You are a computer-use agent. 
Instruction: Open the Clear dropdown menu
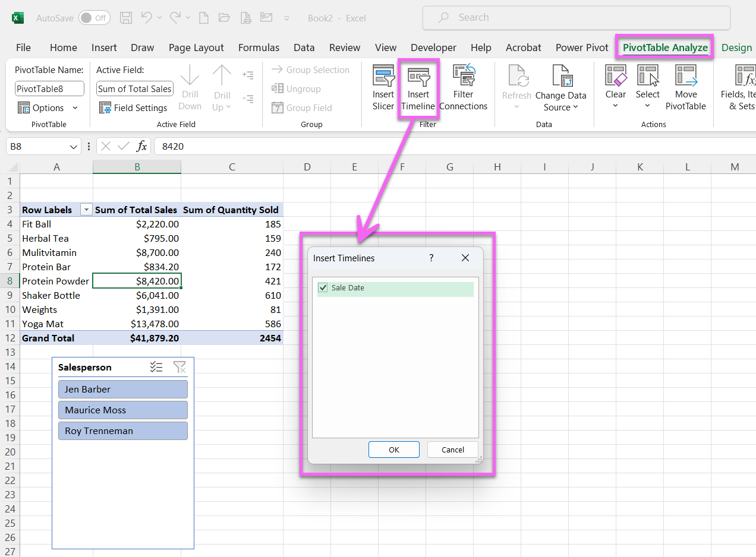(x=616, y=86)
